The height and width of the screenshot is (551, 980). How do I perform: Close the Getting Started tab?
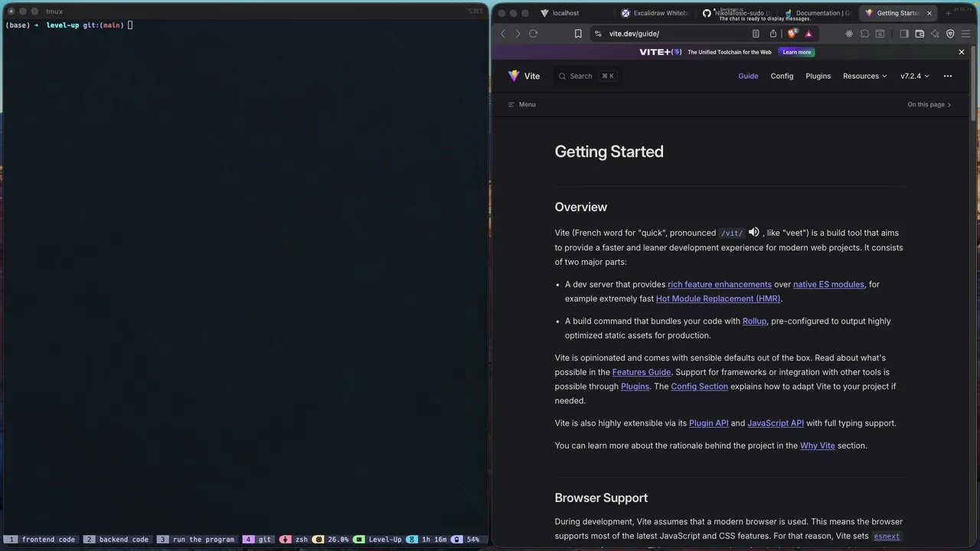point(929,13)
